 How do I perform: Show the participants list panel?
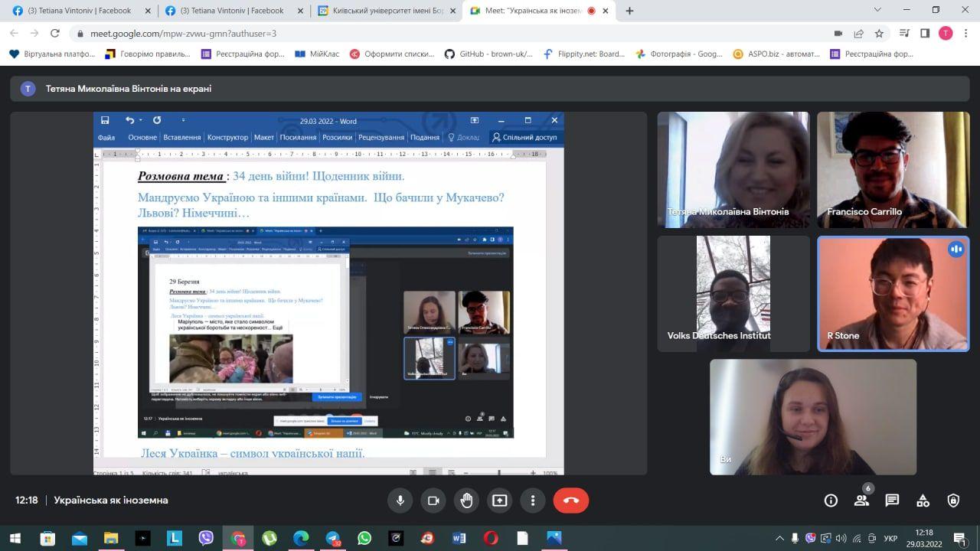[x=861, y=500]
